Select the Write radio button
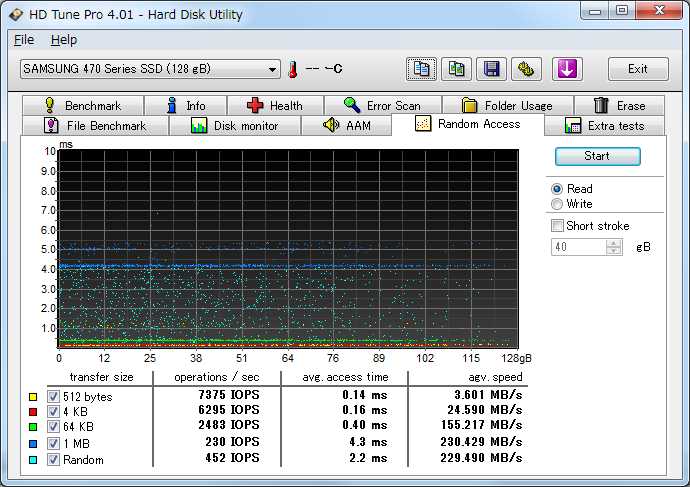Screen dimensions: 690x487 pyautogui.click(x=557, y=204)
